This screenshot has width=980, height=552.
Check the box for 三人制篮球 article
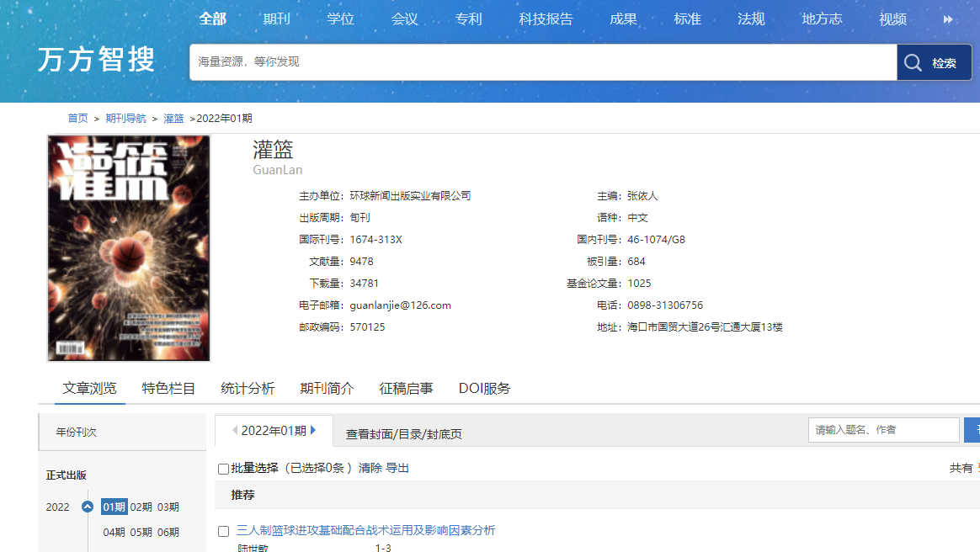click(223, 531)
